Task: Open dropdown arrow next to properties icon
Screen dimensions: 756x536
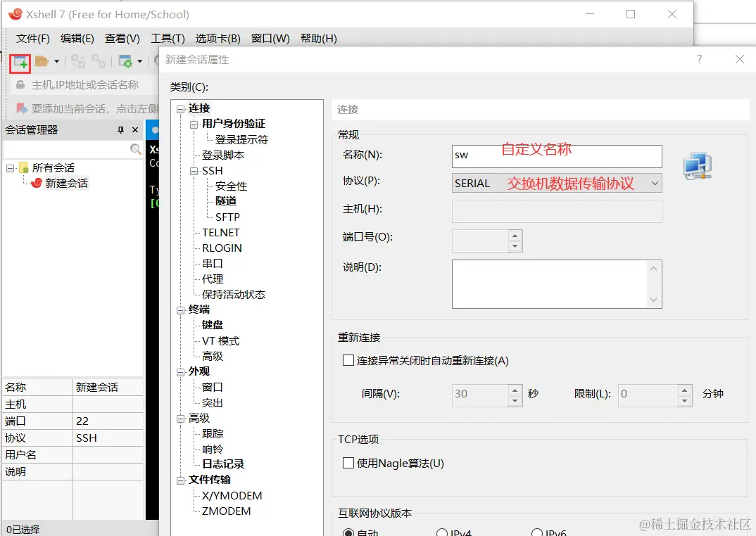Action: pyautogui.click(x=140, y=62)
